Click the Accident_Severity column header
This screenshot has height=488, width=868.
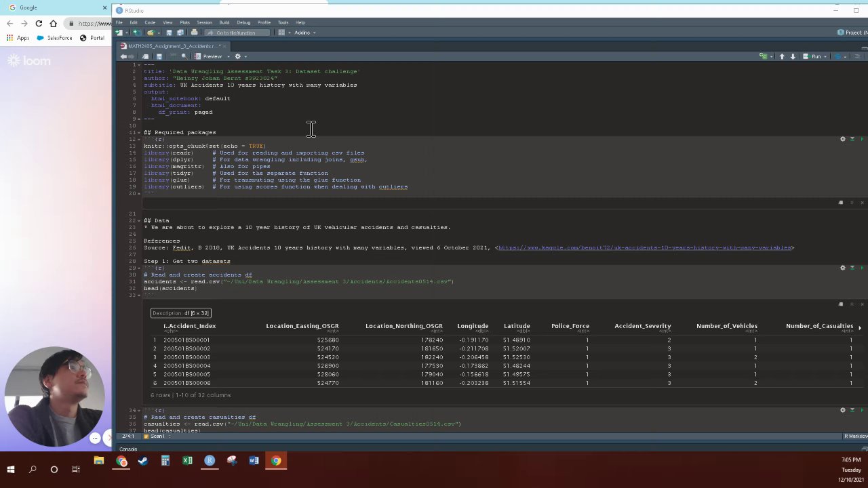642,326
